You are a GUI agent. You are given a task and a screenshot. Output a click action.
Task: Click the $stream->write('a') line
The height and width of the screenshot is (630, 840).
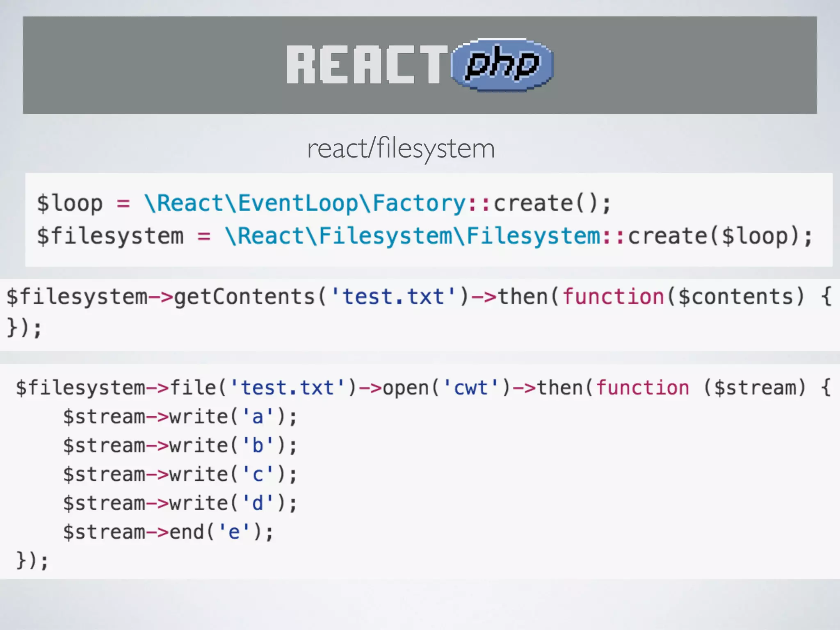180,417
